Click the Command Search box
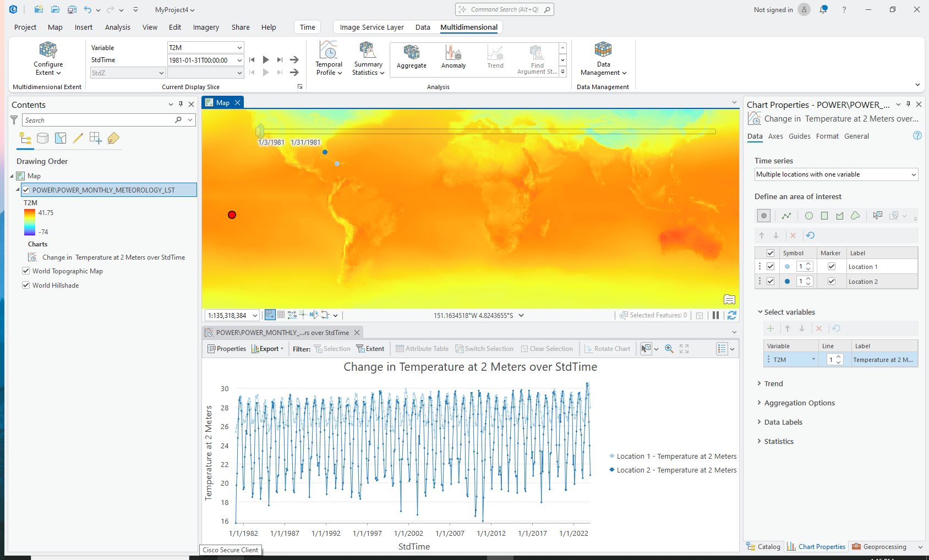Image resolution: width=929 pixels, height=560 pixels. coord(504,9)
